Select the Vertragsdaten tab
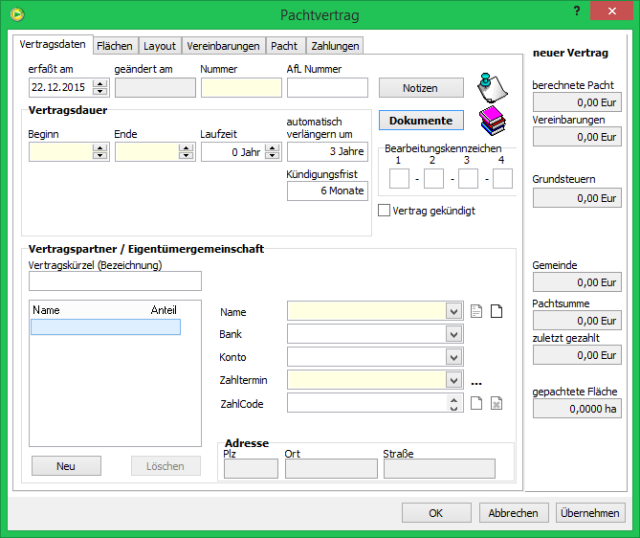Viewport: 640px width, 538px height. 53,44
